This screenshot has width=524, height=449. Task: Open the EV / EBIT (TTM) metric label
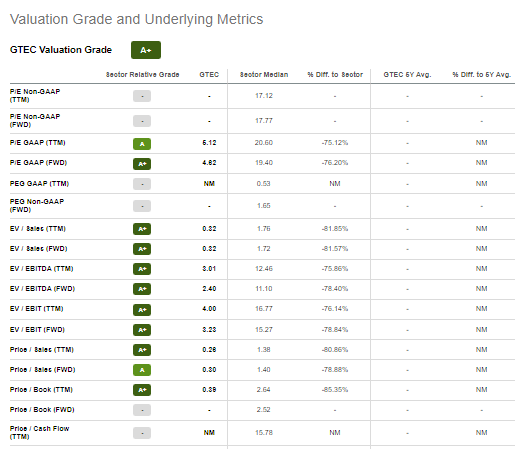point(36,309)
